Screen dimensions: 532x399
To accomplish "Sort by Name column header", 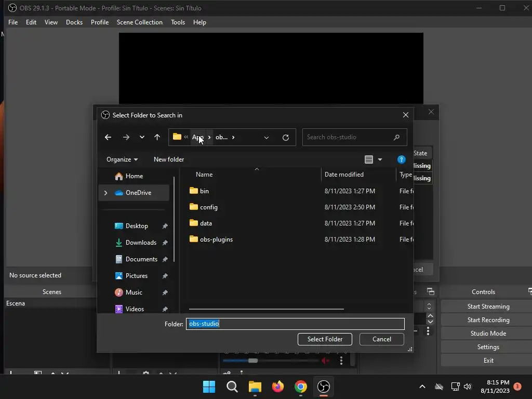I will [x=204, y=175].
